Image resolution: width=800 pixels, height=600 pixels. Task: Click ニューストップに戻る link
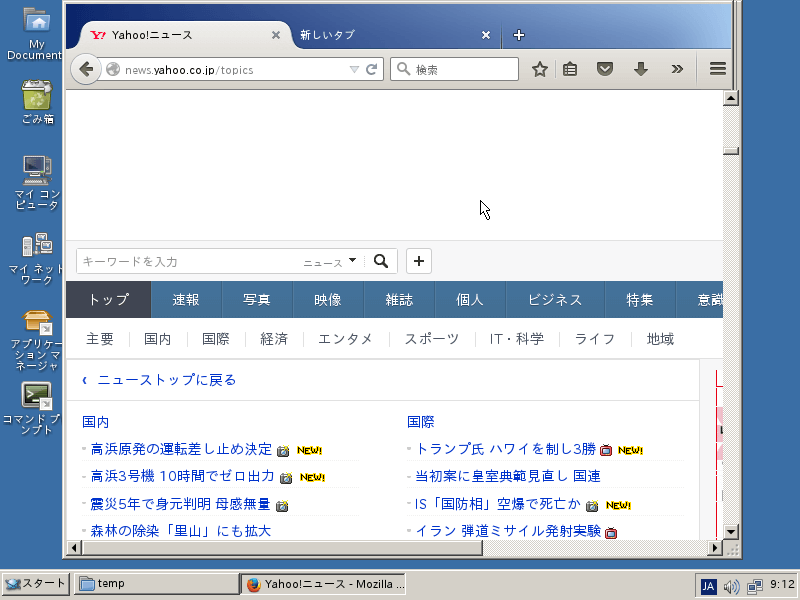(x=166, y=380)
